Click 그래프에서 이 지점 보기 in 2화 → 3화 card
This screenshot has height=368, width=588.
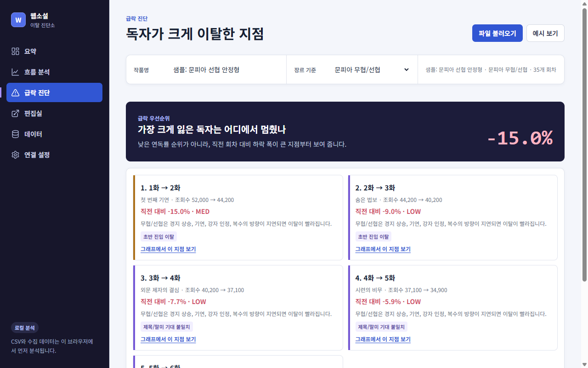tap(383, 249)
